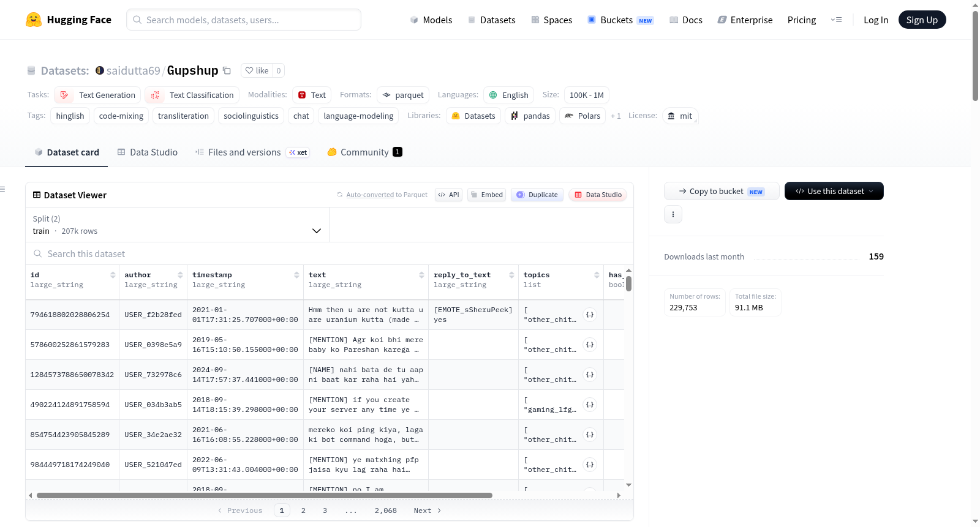Click the table vertical scrollbar thumb
Image resolution: width=980 pixels, height=527 pixels.
[x=628, y=283]
